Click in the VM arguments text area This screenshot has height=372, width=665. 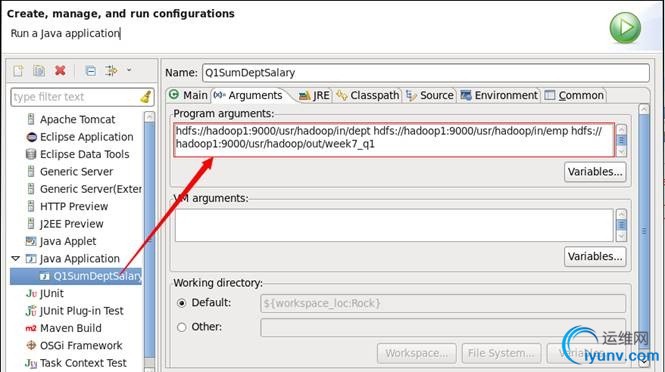(394, 225)
